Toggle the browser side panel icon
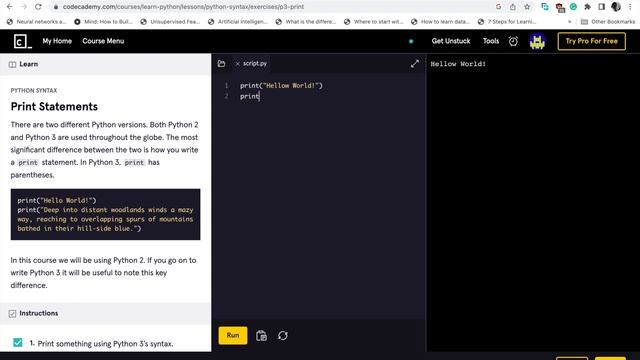Image resolution: width=640 pixels, height=360 pixels. click(x=601, y=7)
